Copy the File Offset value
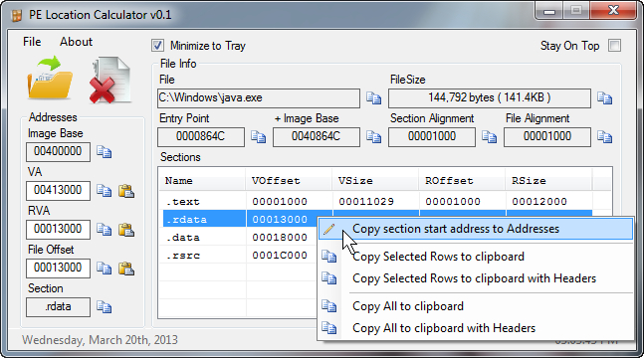 click(104, 268)
